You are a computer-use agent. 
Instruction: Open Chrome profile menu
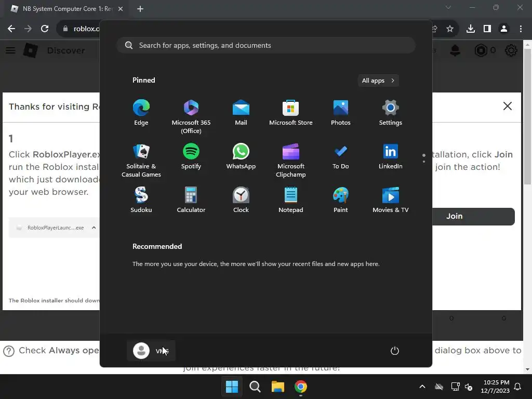(x=504, y=29)
